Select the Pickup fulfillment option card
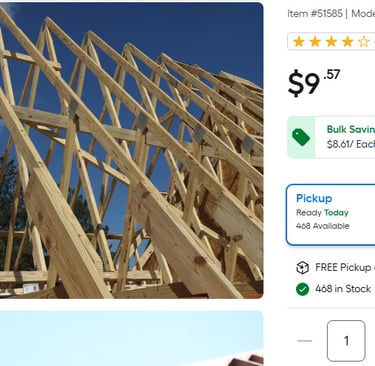This screenshot has height=366, width=375. [330, 215]
